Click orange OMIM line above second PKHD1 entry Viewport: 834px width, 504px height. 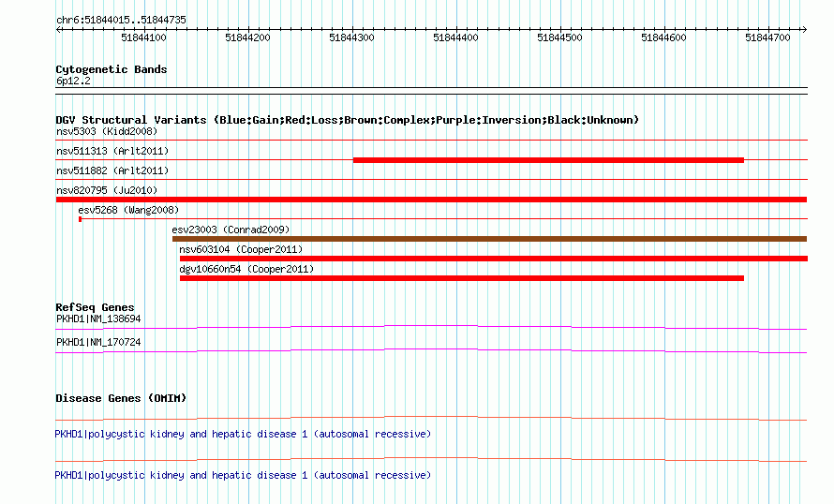click(431, 459)
